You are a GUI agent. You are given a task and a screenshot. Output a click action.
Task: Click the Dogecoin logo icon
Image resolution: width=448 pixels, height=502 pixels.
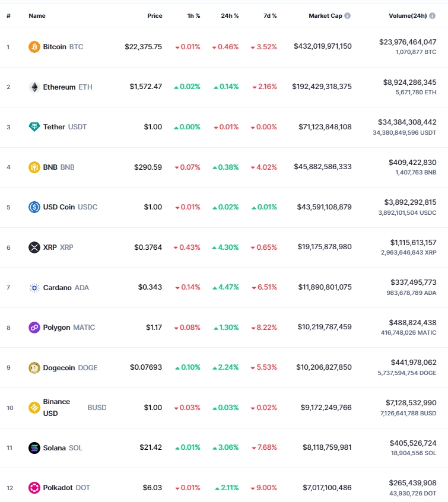point(34,368)
